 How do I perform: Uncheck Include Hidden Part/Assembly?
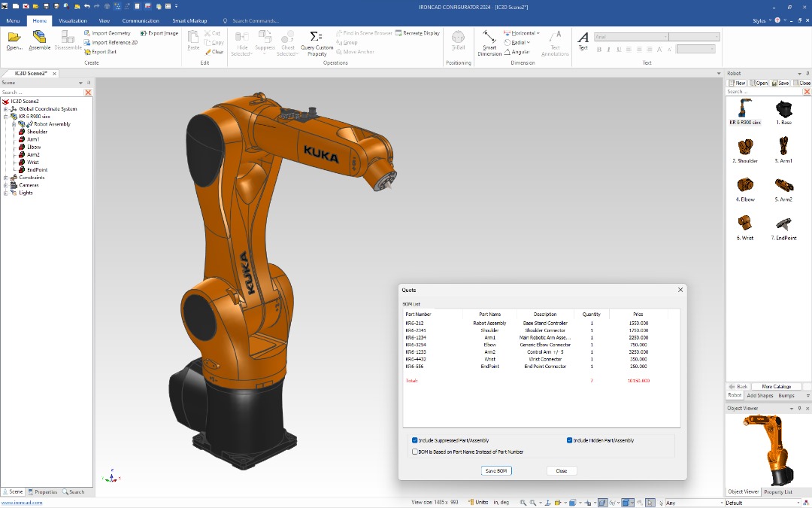pyautogui.click(x=570, y=440)
